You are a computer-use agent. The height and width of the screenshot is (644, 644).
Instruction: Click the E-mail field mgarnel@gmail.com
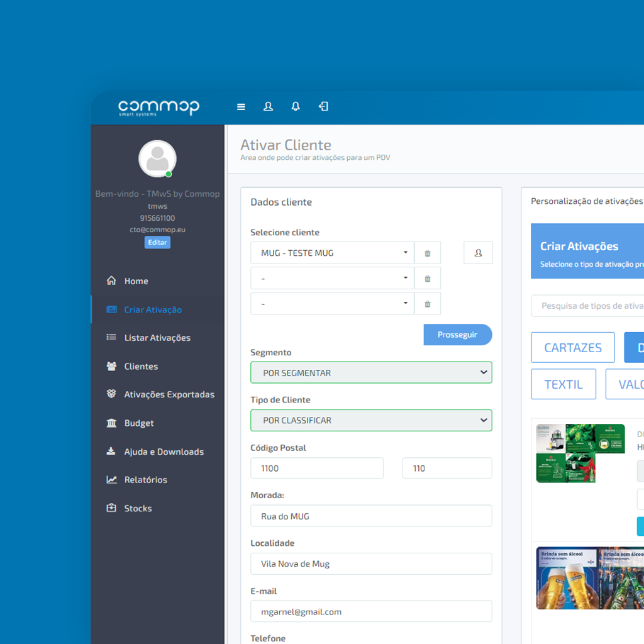(x=371, y=611)
